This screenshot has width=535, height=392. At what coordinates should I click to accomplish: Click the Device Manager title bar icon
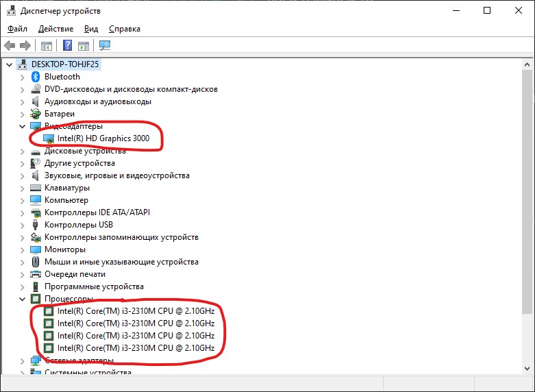[x=11, y=11]
